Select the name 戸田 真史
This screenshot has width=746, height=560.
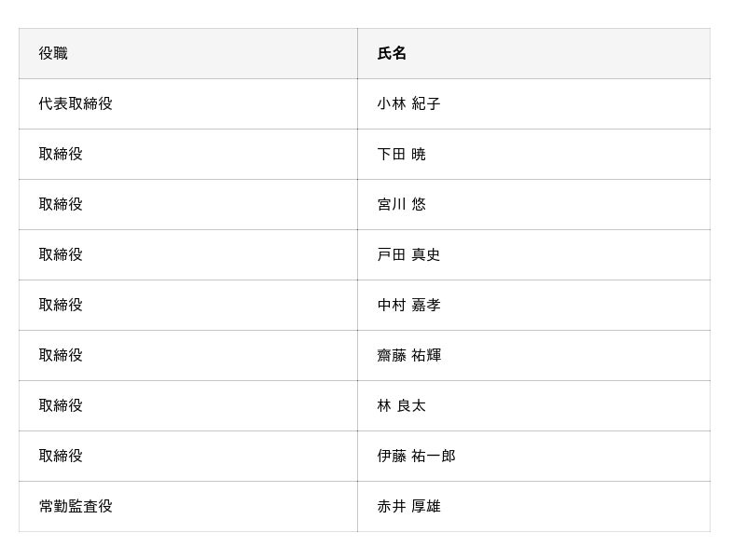pos(408,255)
